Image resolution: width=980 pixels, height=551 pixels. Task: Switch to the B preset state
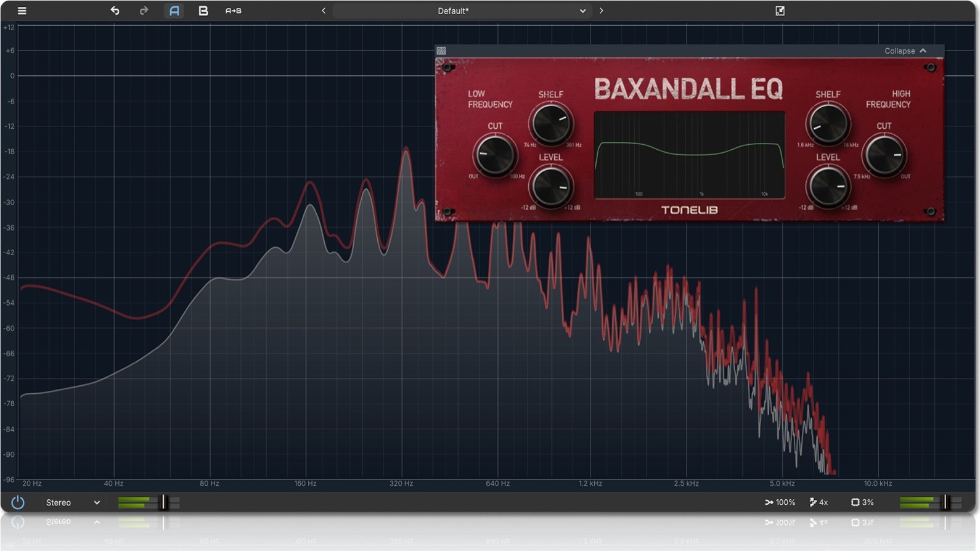[203, 10]
